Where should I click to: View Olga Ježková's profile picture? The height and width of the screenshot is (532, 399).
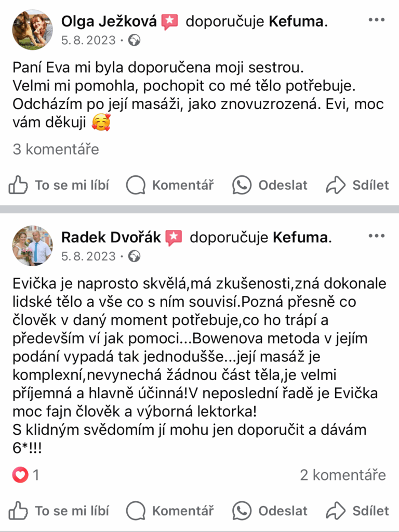click(x=33, y=30)
